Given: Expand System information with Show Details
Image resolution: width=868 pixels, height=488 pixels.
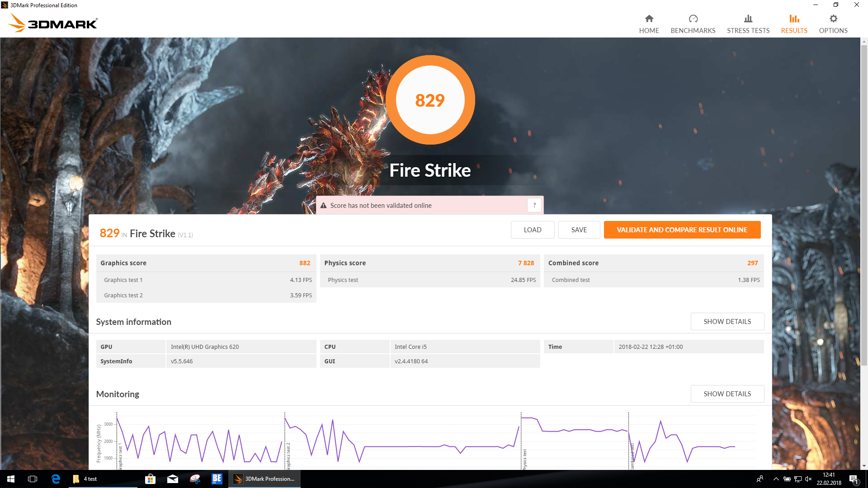Looking at the screenshot, I should pos(727,321).
